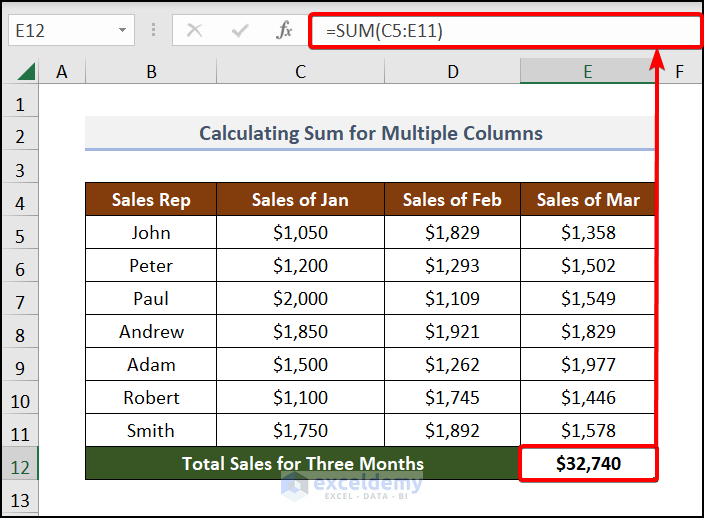This screenshot has width=704, height=518.
Task: Open the Insert Function fx icon
Action: point(284,31)
